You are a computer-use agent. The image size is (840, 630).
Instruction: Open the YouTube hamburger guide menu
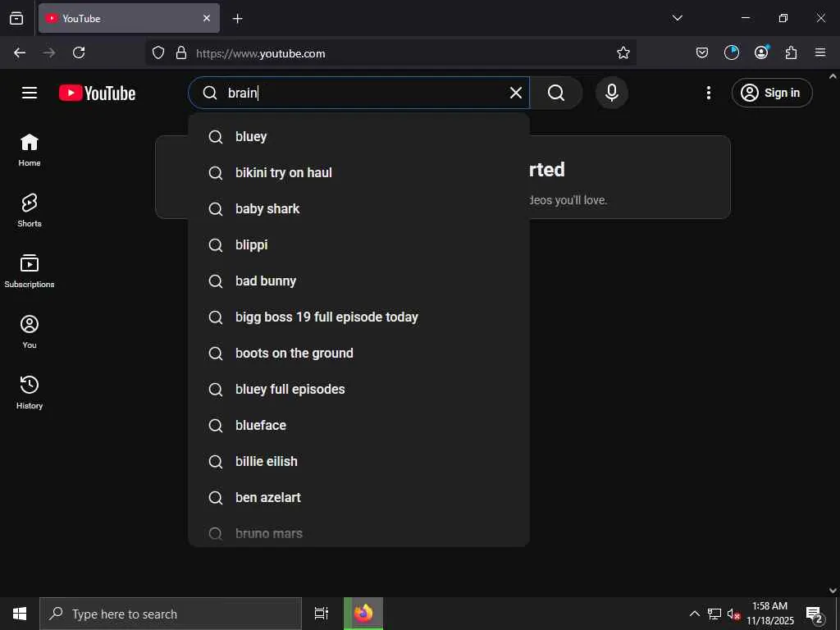pos(30,94)
